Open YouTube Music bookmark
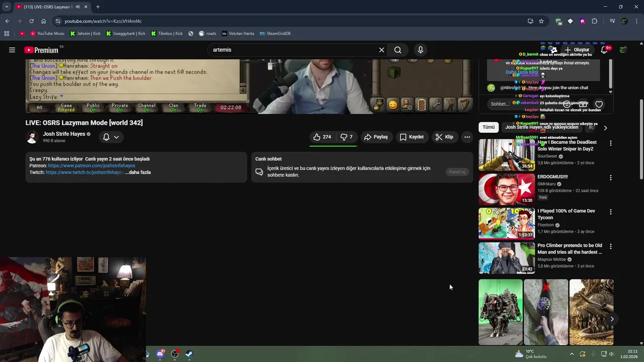Screen dimensions: 644x362 point(47,34)
